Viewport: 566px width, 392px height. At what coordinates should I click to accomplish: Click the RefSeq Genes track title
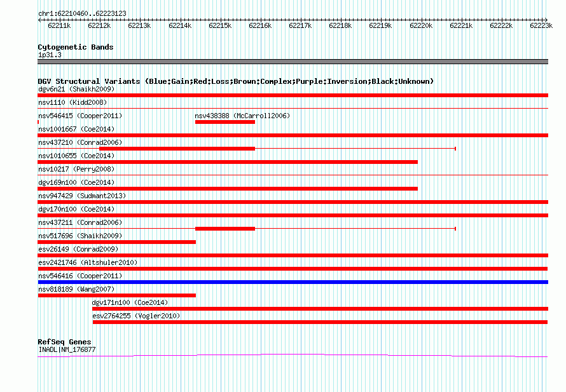[64, 342]
